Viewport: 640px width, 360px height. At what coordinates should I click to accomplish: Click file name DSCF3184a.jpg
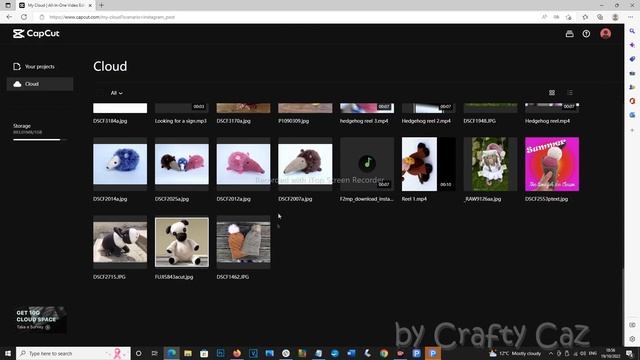110,121
